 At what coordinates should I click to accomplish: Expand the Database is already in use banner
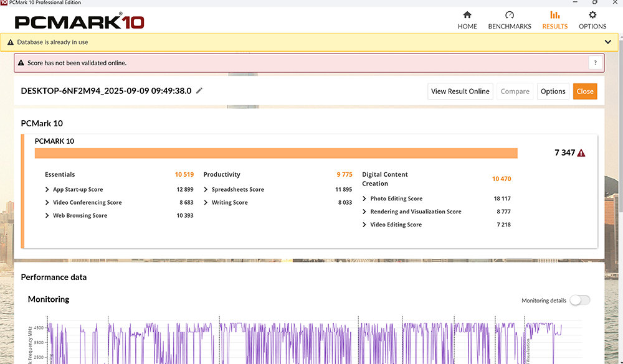click(x=607, y=42)
